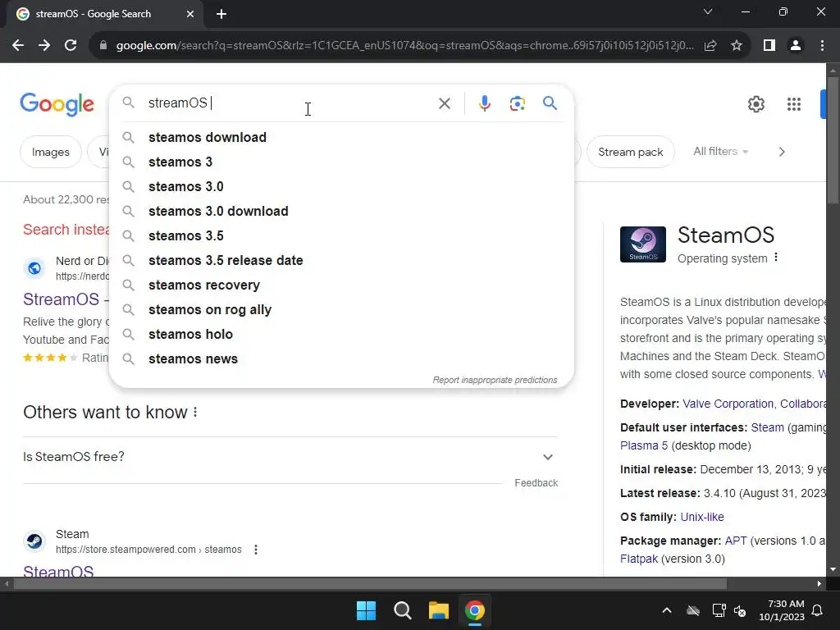Select suggestion steamos download
This screenshot has width=840, height=630.
pyautogui.click(x=341, y=137)
